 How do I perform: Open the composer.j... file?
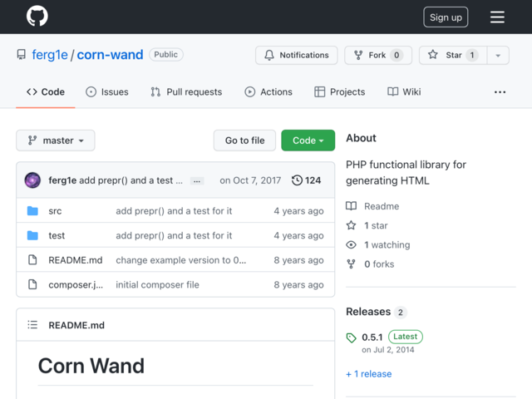click(x=76, y=284)
